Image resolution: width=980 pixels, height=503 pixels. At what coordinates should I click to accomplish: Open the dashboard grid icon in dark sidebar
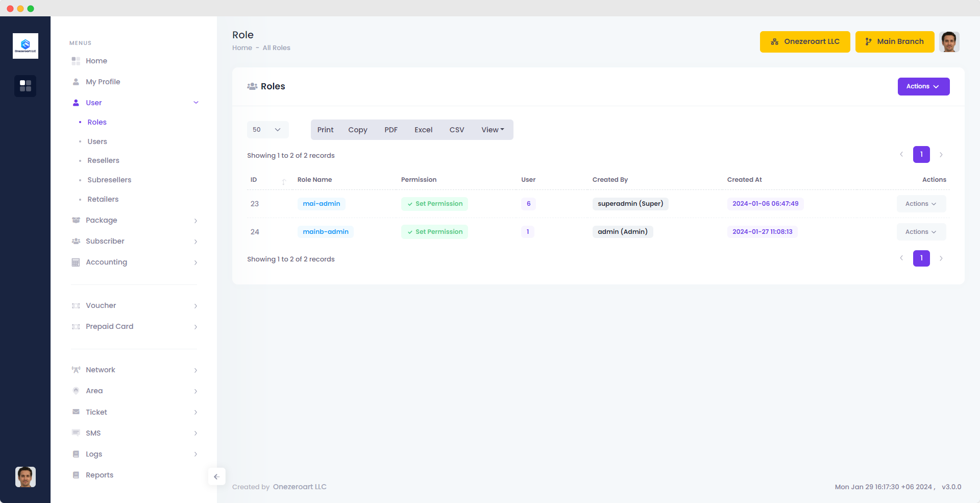coord(26,86)
